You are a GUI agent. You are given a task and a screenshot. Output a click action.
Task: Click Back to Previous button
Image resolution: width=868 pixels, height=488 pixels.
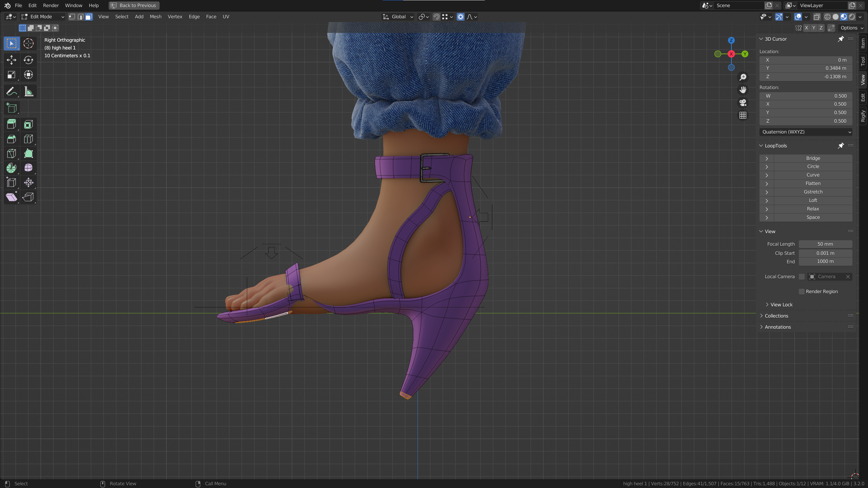point(134,5)
